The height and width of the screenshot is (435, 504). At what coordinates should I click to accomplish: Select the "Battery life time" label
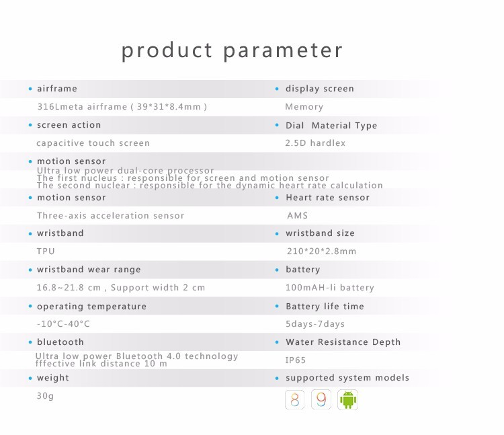(x=325, y=307)
